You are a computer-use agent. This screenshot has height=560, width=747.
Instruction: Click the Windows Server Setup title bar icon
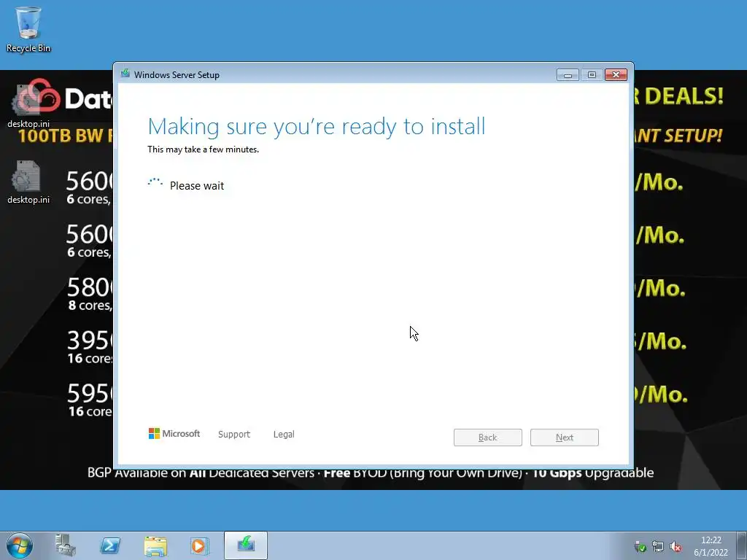pos(125,74)
